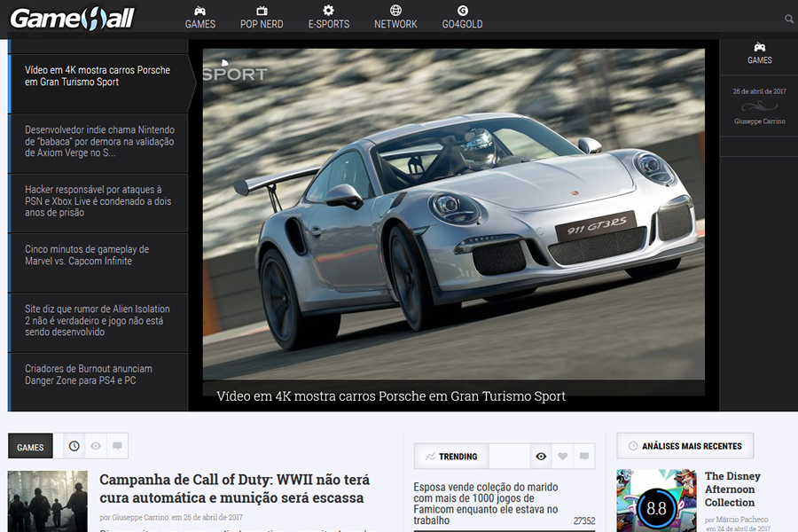Select the Marvel vs. Capcom Infinite slide item
798x532 pixels.
click(99, 262)
